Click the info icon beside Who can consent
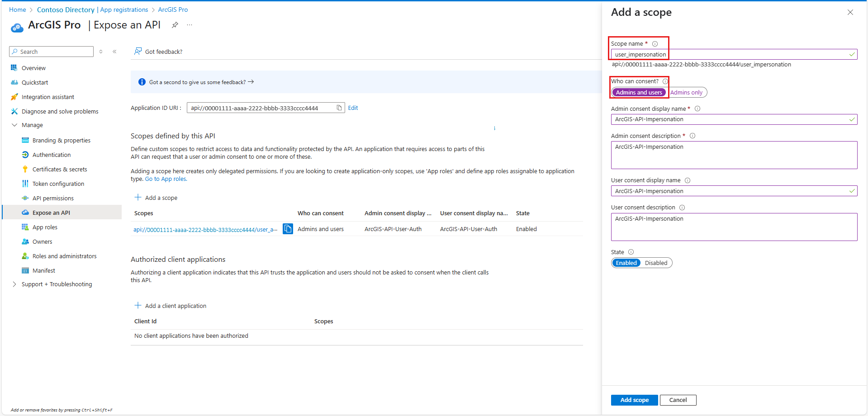The width and height of the screenshot is (868, 416). tap(665, 81)
